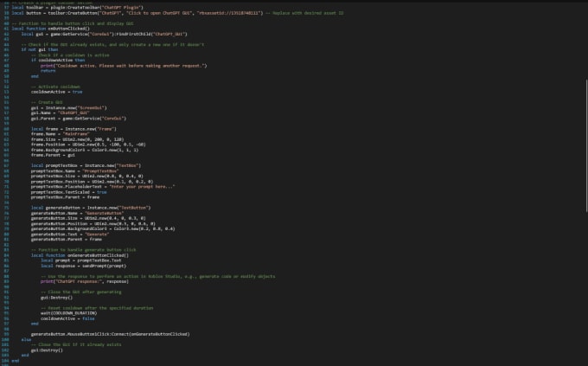This screenshot has width=588, height=366.
Task: Click the 'FindFirstChild("ChatGPT_GUI")' line
Action: pos(105,34)
